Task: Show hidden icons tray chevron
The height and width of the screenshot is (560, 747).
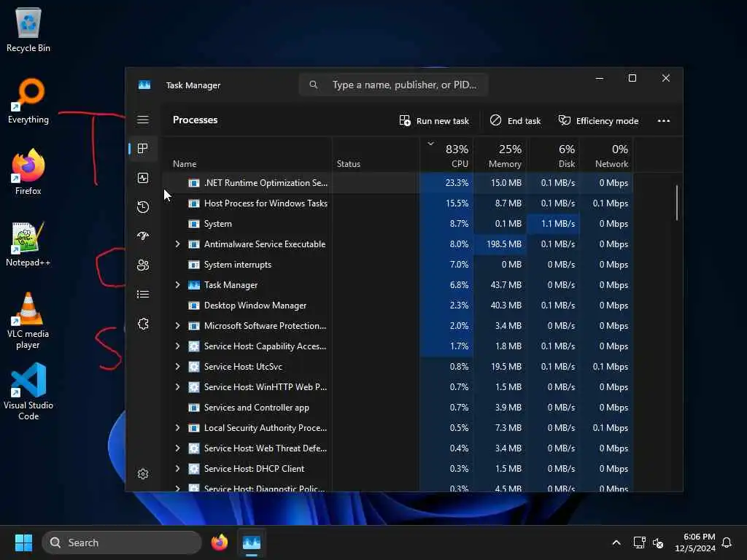Action: pos(616,542)
